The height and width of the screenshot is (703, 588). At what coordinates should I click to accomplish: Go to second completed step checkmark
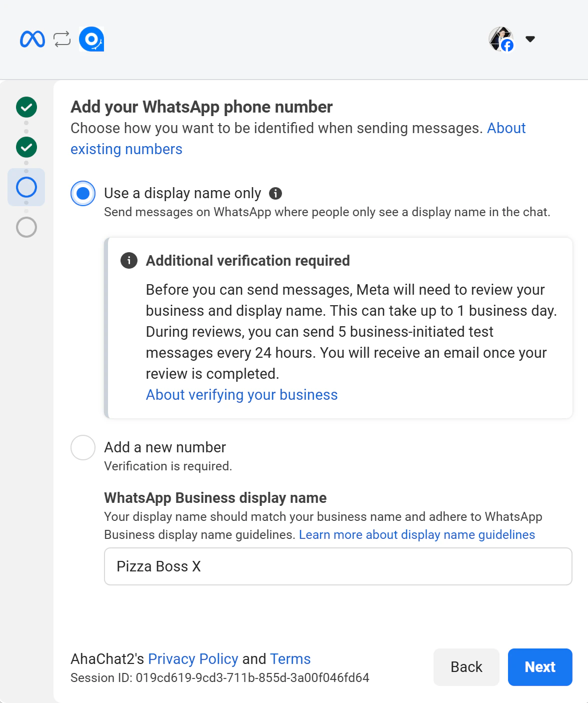pos(26,147)
